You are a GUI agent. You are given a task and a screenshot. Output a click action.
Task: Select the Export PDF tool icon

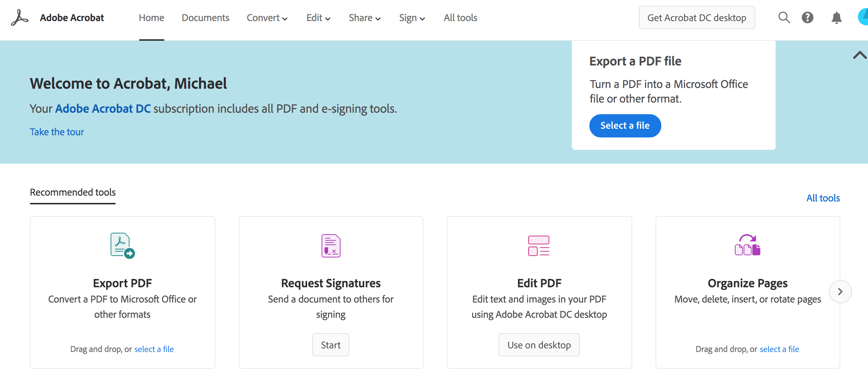[122, 245]
